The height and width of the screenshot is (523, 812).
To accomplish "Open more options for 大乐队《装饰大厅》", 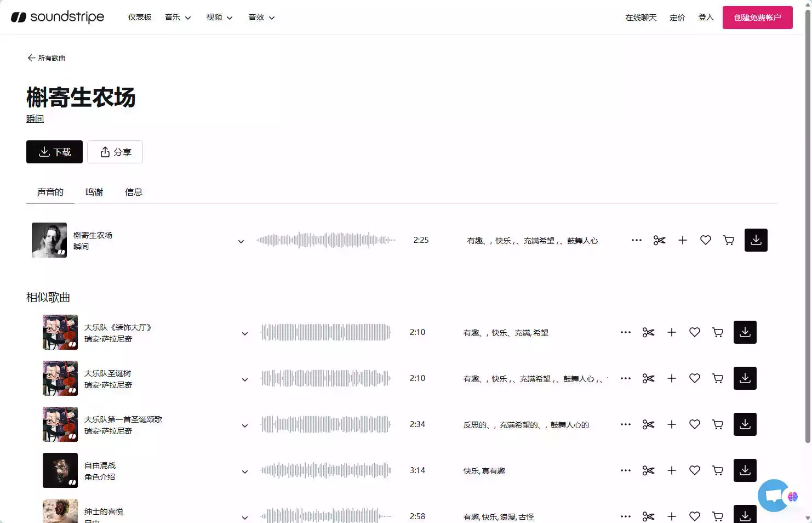I will coord(625,332).
